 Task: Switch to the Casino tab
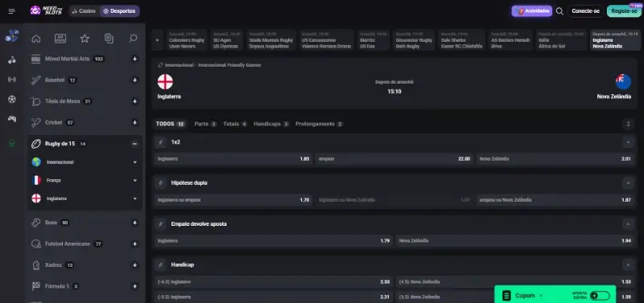(84, 11)
